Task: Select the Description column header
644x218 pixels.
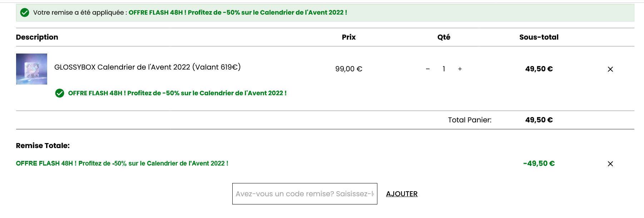Action: [37, 37]
